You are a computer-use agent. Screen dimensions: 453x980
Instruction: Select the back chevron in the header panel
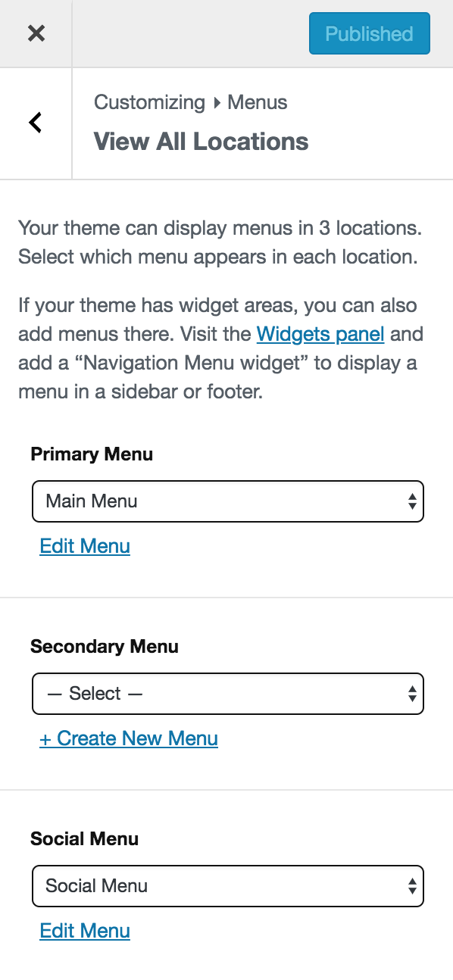click(35, 122)
